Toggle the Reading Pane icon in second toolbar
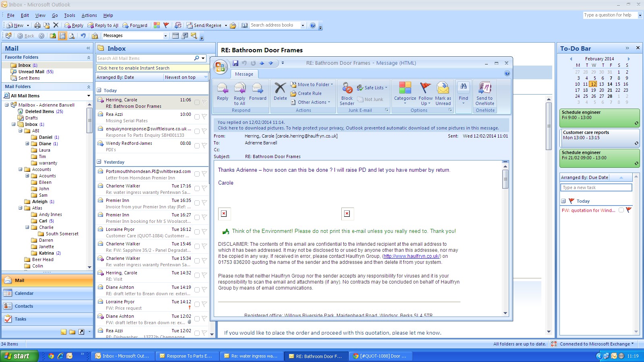Image resolution: width=644 pixels, height=362 pixels. click(x=62, y=36)
